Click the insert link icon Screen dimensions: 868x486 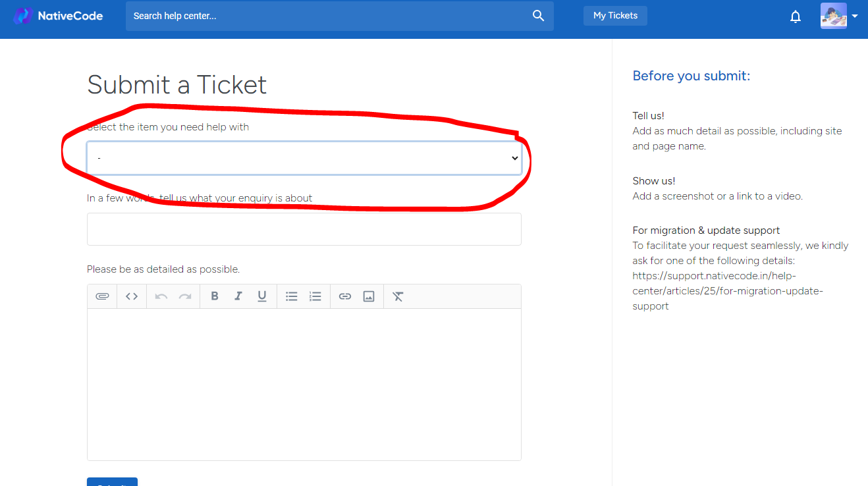345,296
